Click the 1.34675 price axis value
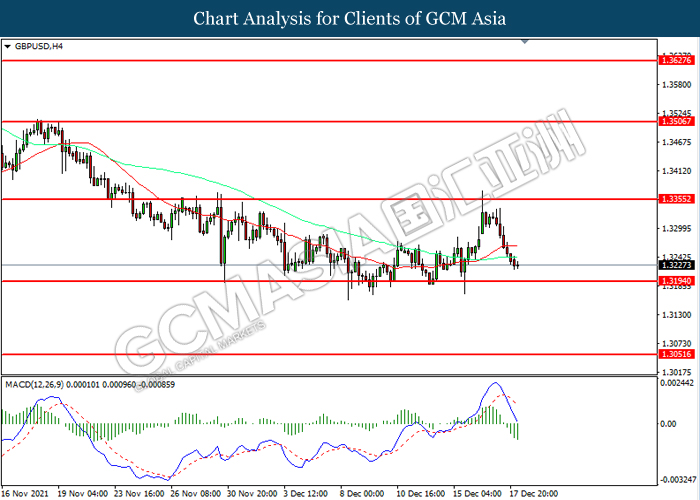 point(676,142)
